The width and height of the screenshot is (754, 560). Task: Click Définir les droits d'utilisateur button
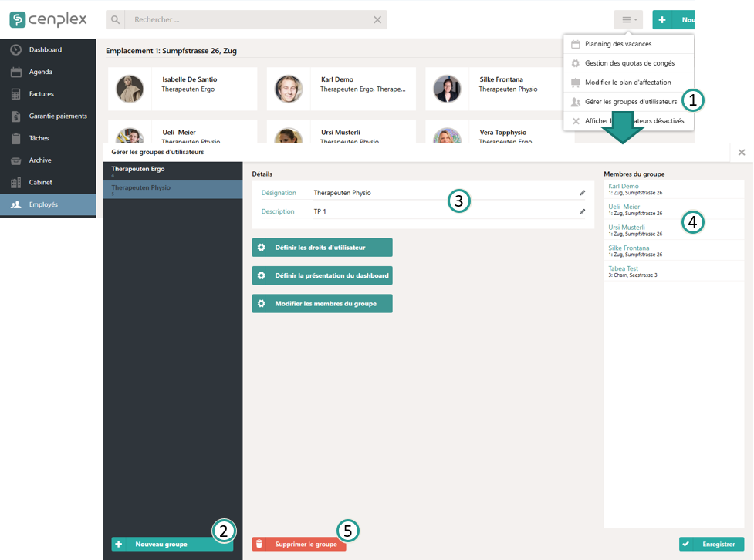coord(322,248)
